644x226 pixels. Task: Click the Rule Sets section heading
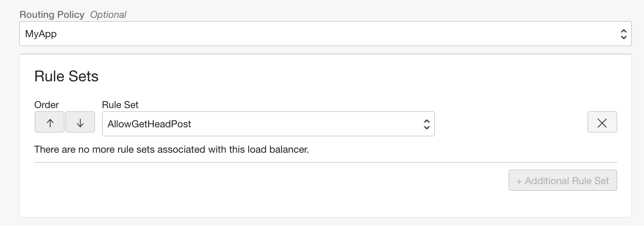(x=66, y=76)
